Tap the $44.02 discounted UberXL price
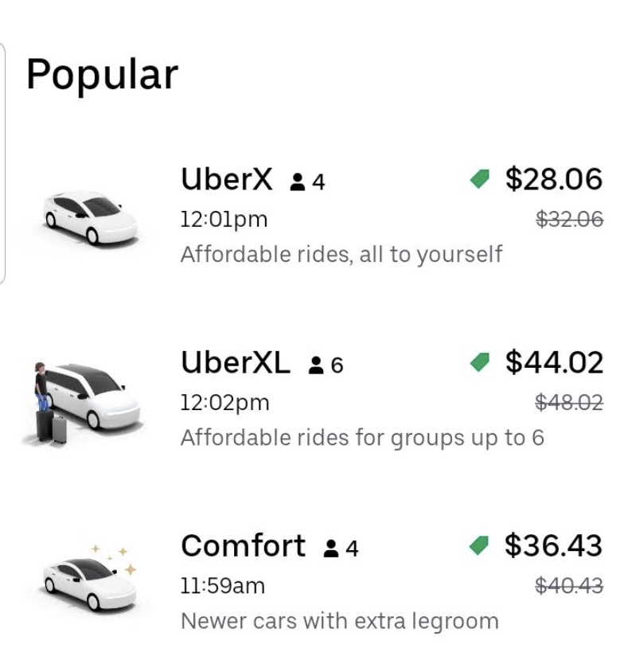624x672 pixels. (554, 362)
